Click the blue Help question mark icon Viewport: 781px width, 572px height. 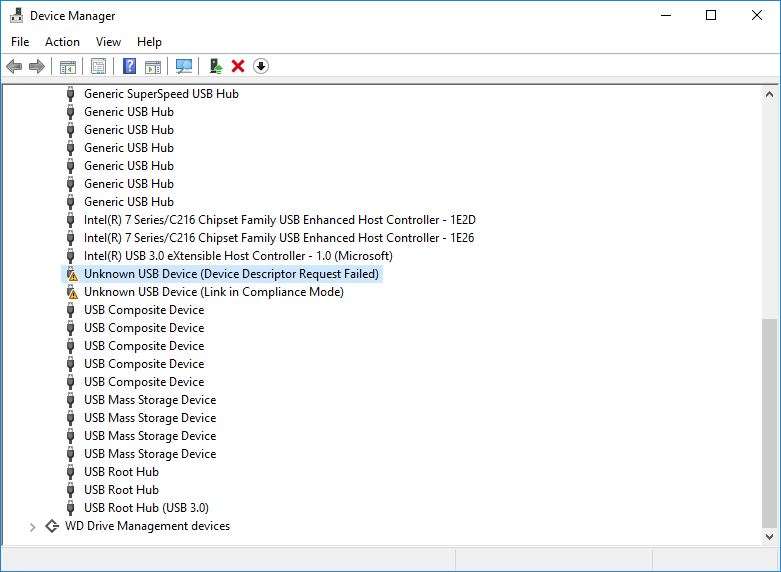(130, 66)
